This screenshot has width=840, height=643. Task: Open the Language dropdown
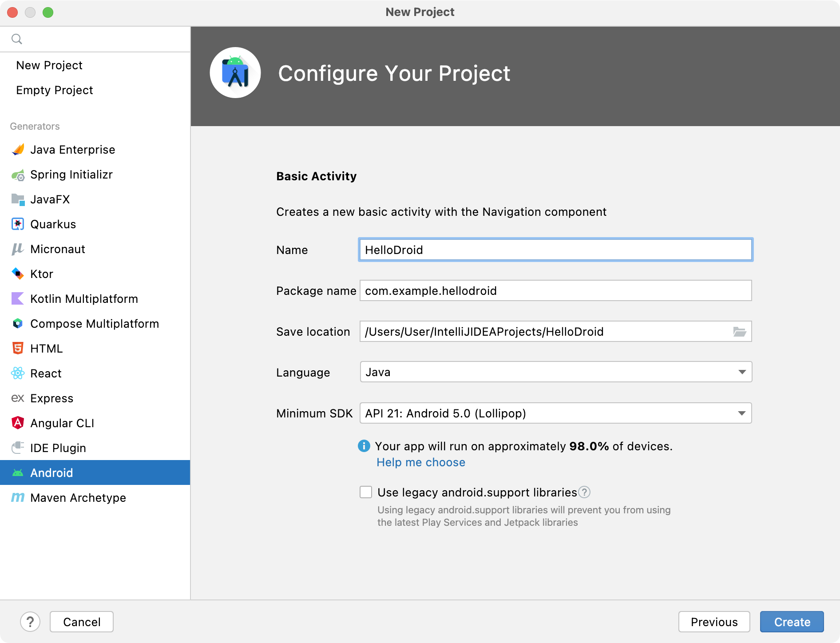pos(556,372)
